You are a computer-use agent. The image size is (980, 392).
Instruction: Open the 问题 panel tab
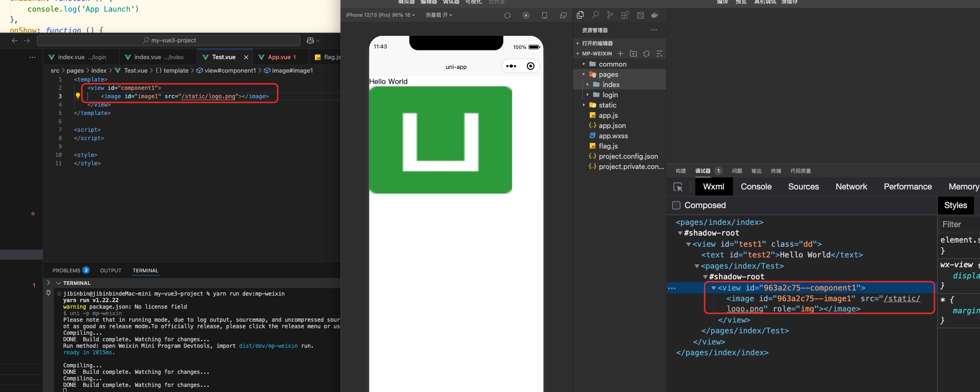737,171
